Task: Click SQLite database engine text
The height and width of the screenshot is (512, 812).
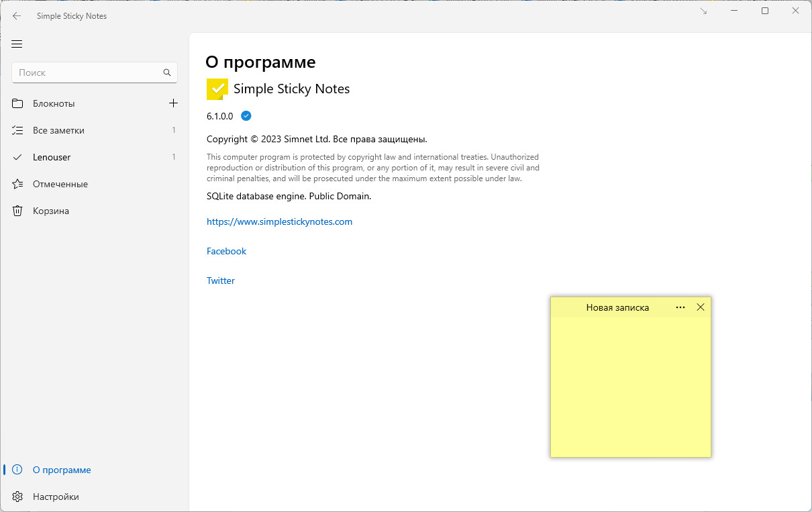Action: pyautogui.click(x=289, y=196)
